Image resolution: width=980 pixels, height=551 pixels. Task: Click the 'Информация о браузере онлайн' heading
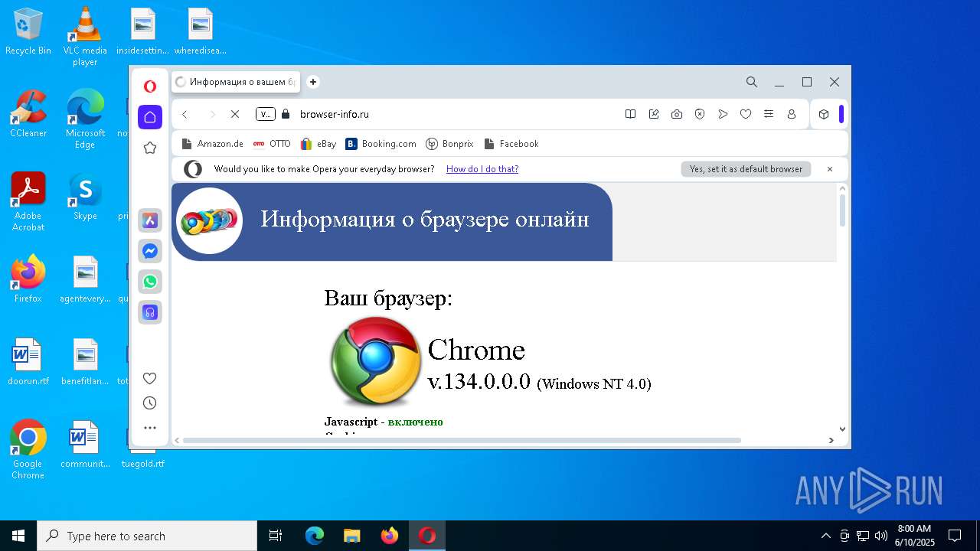click(425, 219)
